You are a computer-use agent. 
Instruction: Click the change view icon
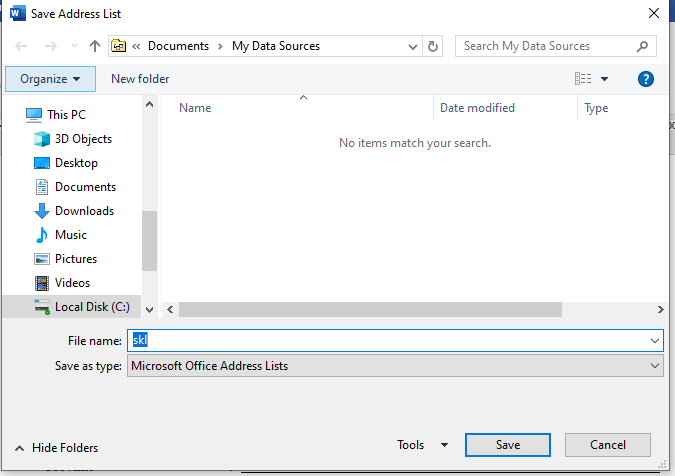tap(583, 79)
